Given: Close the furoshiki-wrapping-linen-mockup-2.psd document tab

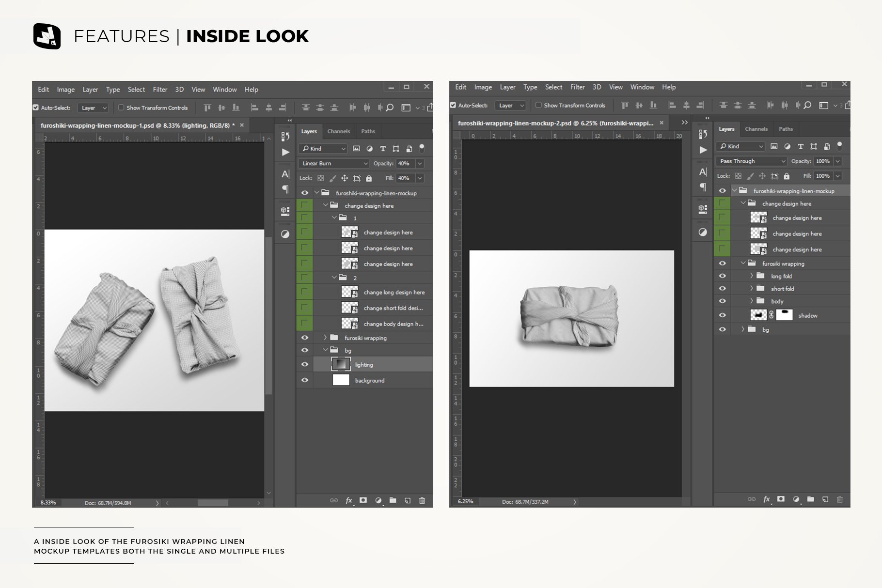Looking at the screenshot, I should [661, 123].
